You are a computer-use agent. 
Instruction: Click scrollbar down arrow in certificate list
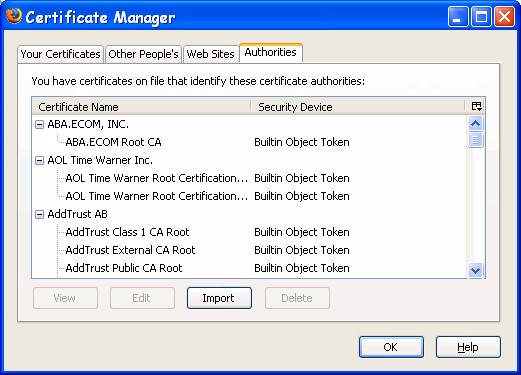point(476,270)
